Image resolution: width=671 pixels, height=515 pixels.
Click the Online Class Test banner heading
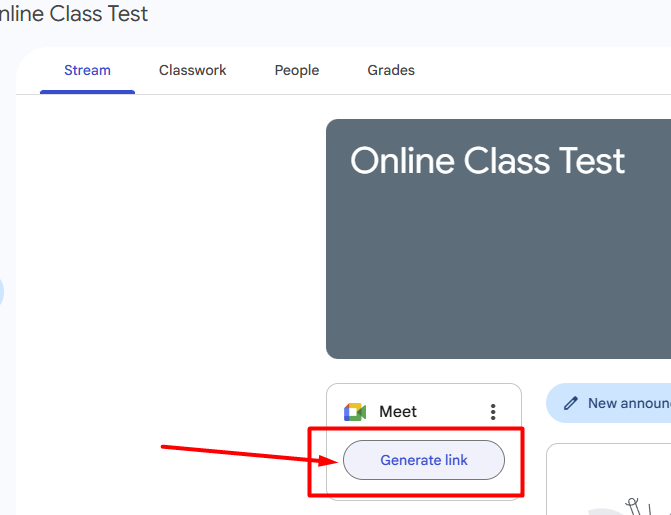[487, 161]
